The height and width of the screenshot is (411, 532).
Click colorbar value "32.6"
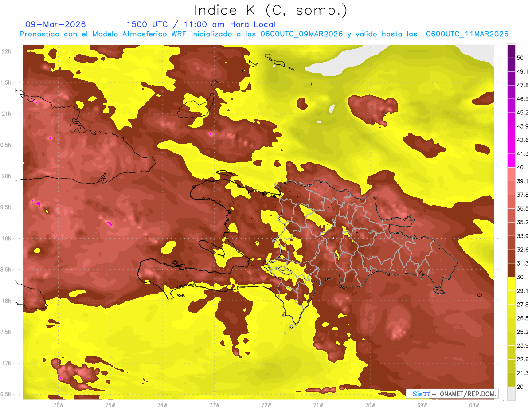(523, 250)
